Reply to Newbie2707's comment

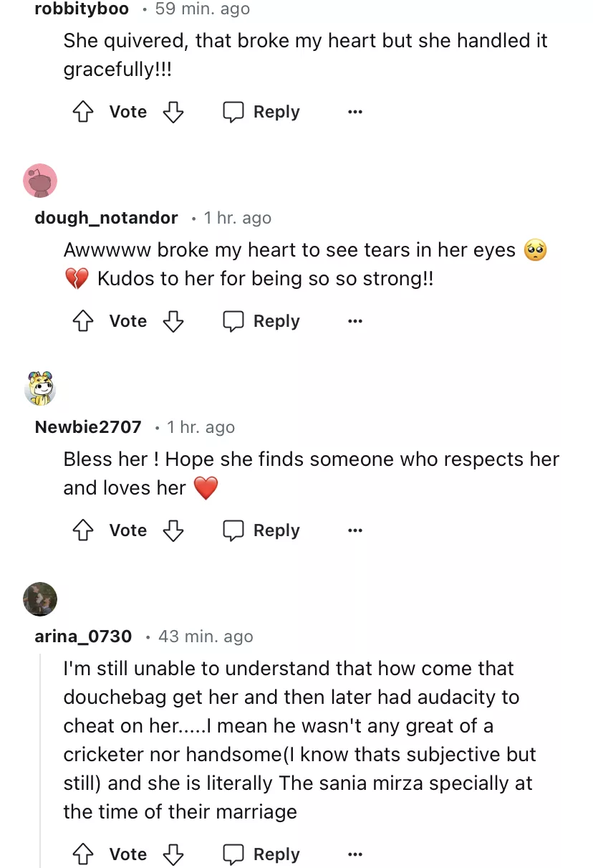261,530
